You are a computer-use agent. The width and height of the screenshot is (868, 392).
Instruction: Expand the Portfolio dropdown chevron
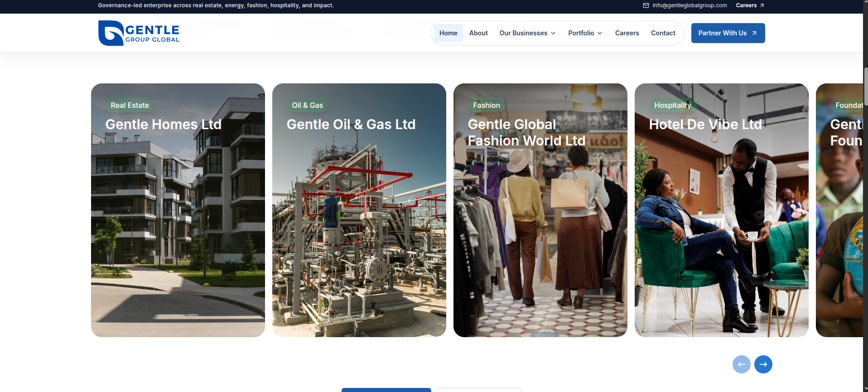pos(600,33)
